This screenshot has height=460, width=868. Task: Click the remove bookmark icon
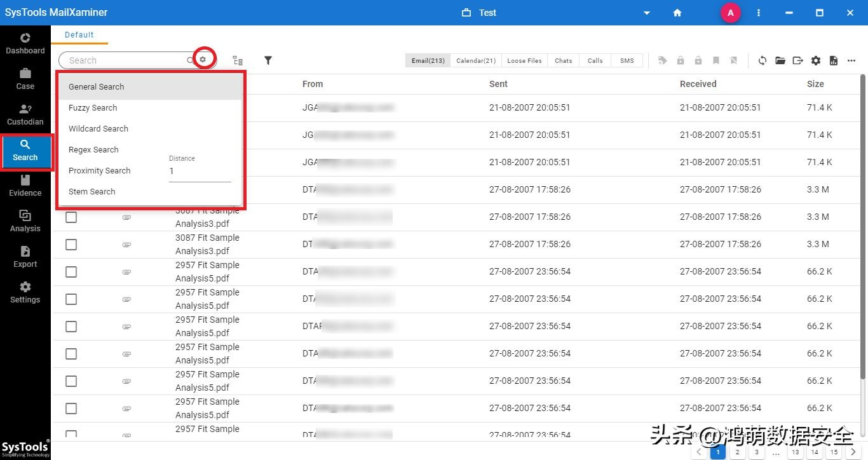tap(734, 60)
